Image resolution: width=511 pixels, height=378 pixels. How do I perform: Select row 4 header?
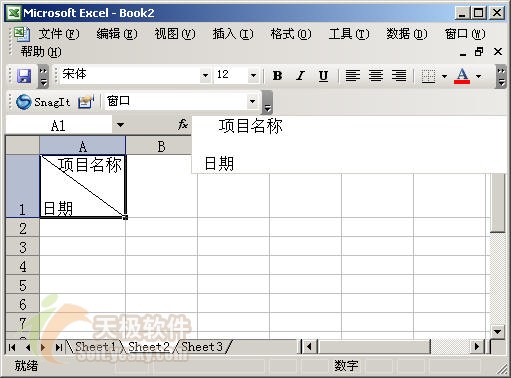pyautogui.click(x=22, y=266)
